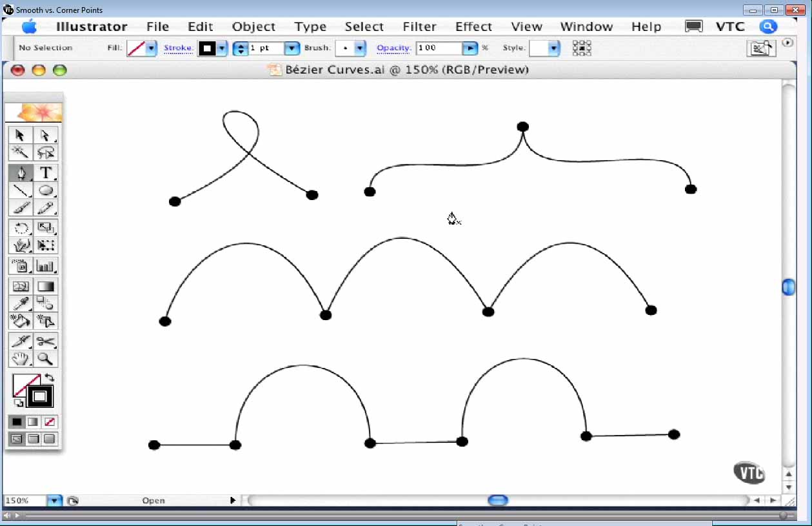Pick the Symbol Sprayer tool
Viewport: 812px width, 526px height.
tap(21, 265)
